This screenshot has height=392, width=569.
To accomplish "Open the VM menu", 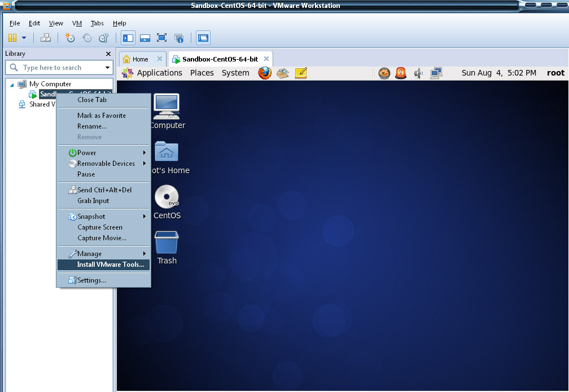I will tap(77, 23).
